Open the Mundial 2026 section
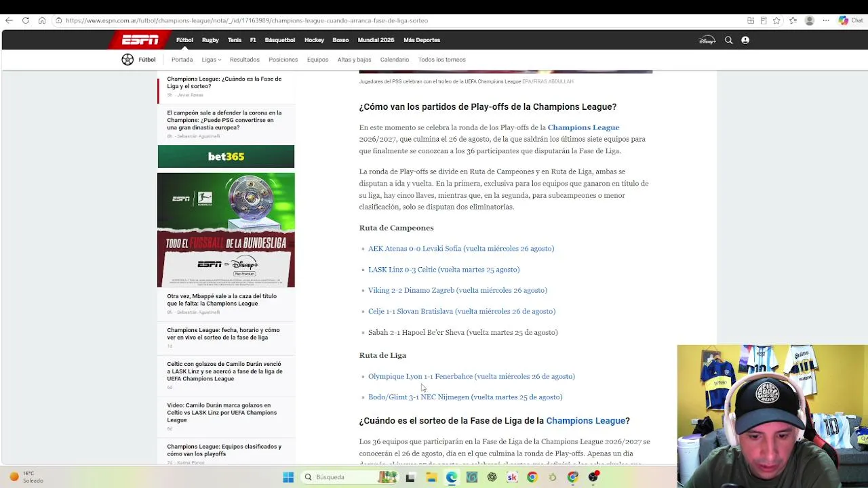The width and height of the screenshot is (868, 488). (x=376, y=40)
